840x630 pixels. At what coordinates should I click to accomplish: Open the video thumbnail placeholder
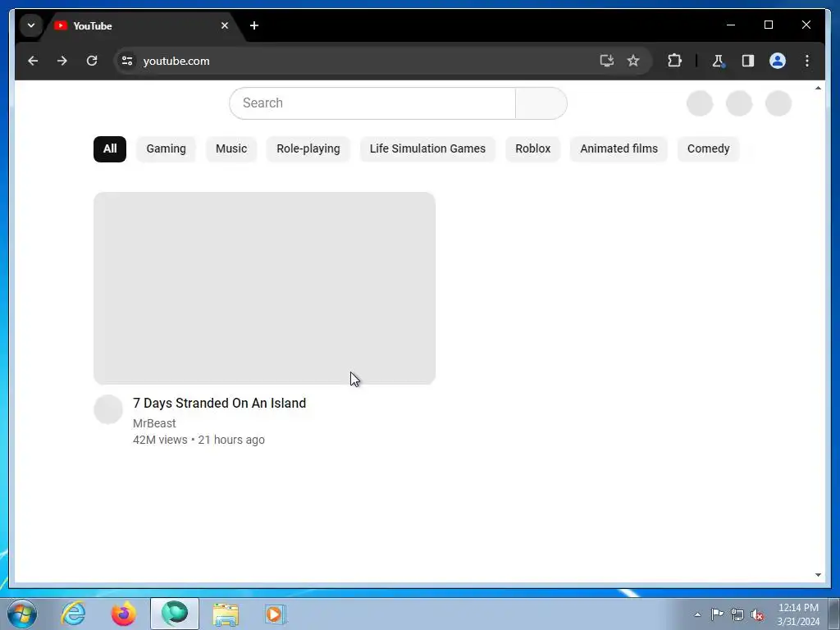click(x=265, y=288)
